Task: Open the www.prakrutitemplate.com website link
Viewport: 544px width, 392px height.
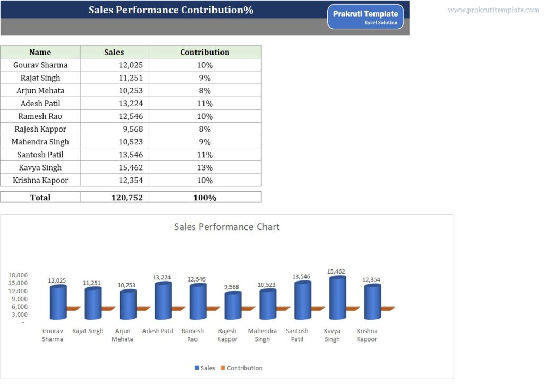Action: coord(493,10)
